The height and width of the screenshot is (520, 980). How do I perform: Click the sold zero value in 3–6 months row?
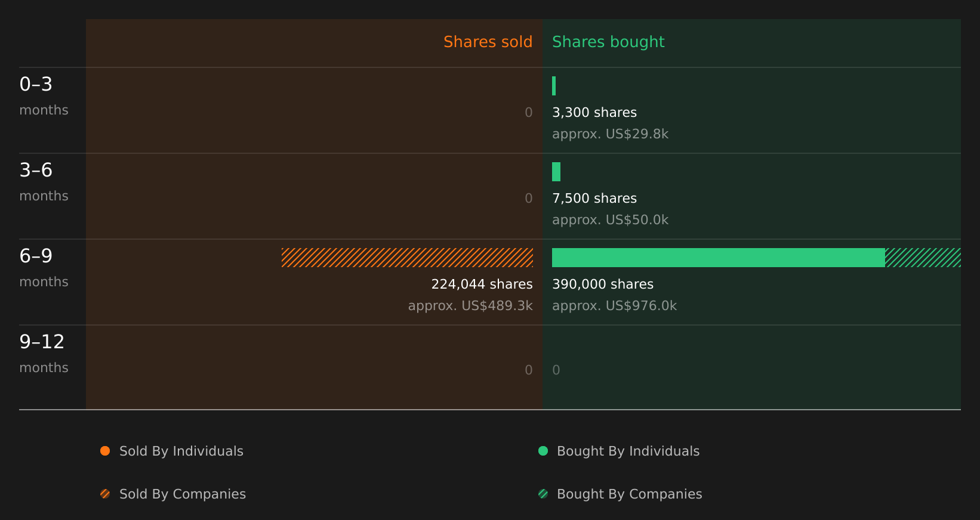tap(529, 198)
